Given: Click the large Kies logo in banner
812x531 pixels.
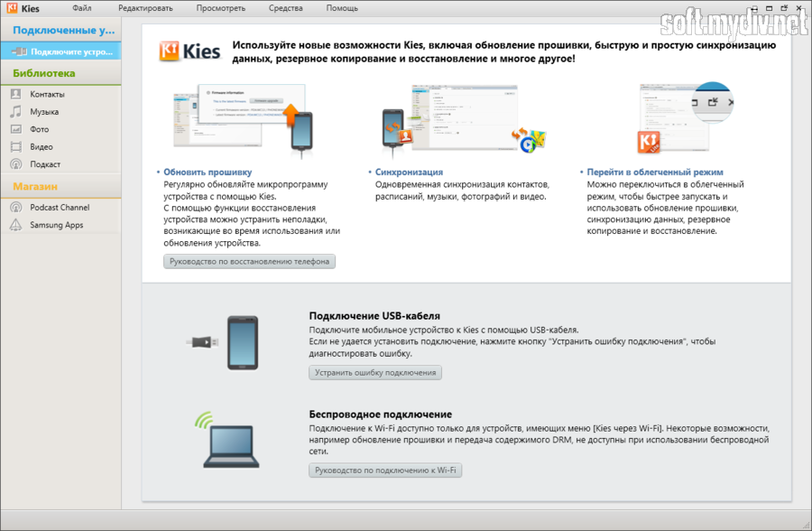Looking at the screenshot, I should click(189, 51).
